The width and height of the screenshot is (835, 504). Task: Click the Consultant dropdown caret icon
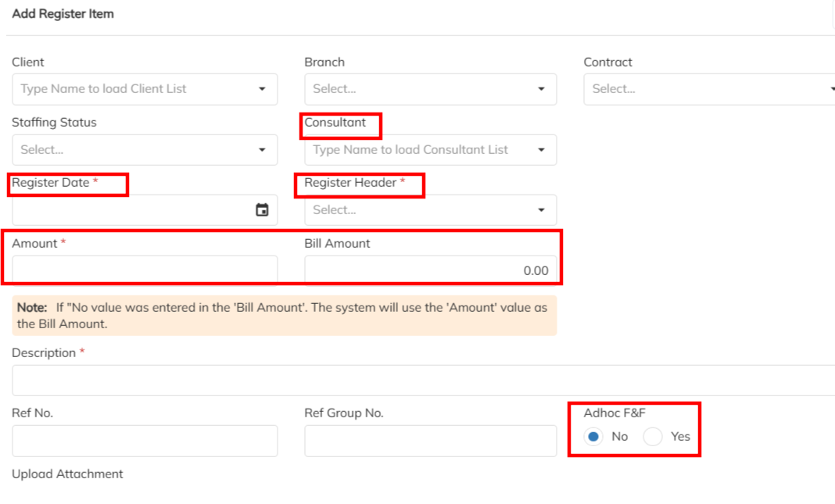click(x=541, y=149)
